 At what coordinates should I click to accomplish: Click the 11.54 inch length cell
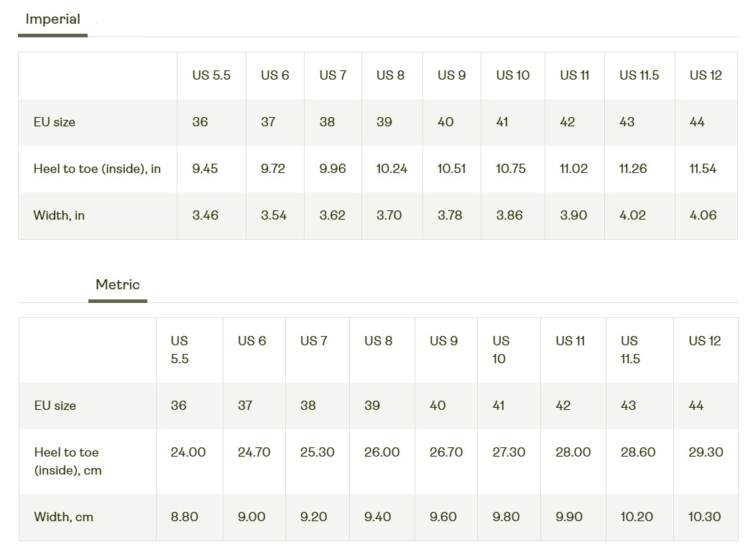tap(703, 169)
